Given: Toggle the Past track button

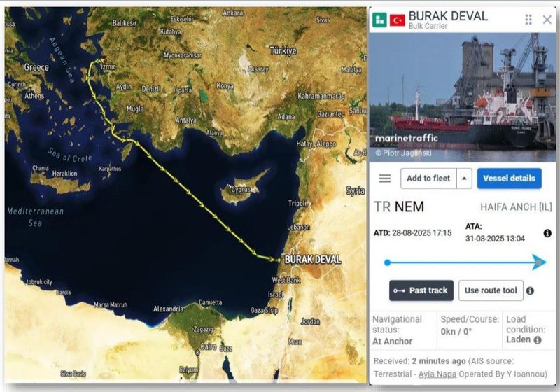Looking at the screenshot, I should pyautogui.click(x=421, y=290).
